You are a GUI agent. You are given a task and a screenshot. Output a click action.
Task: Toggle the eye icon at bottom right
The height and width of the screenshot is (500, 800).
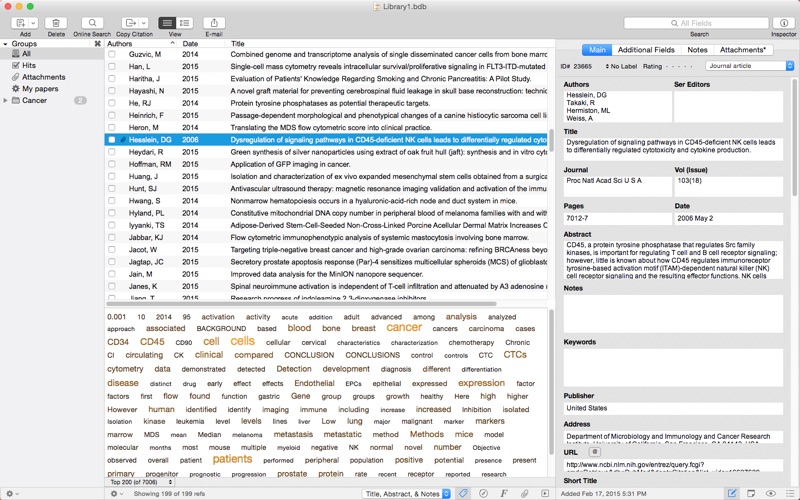[770, 493]
